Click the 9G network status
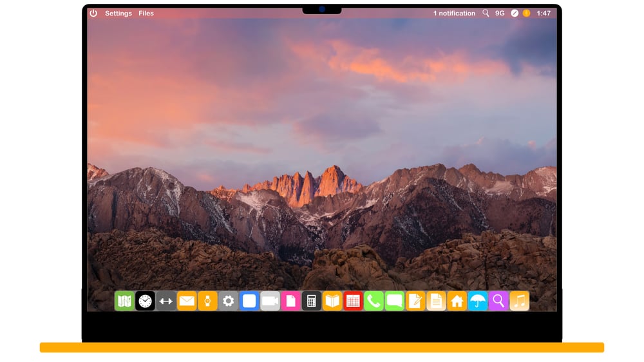 (x=500, y=13)
